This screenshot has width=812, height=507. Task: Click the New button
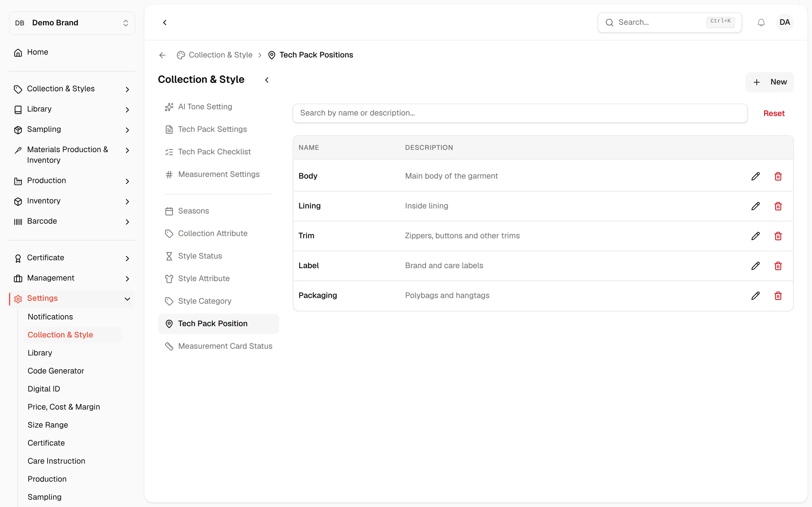769,82
